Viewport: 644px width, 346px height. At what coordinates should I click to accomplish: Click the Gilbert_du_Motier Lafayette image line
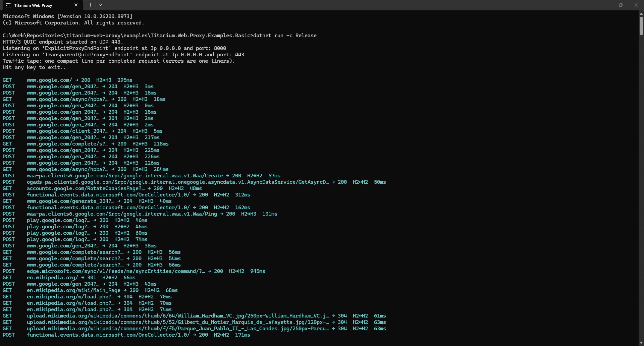pos(194,322)
